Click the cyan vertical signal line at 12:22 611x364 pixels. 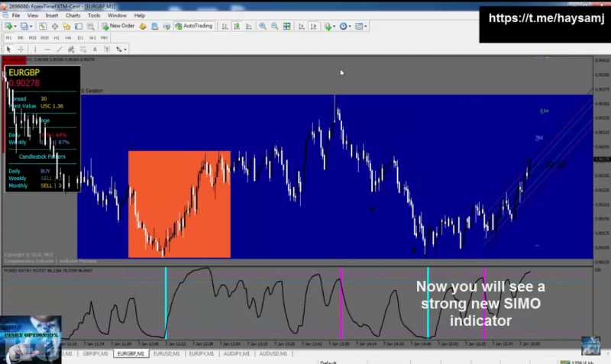coord(166,303)
